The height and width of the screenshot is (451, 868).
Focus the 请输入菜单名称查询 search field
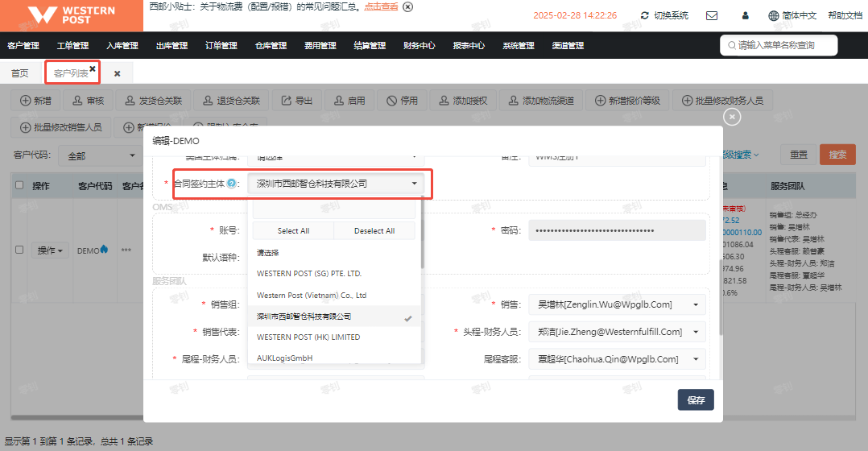tap(779, 45)
